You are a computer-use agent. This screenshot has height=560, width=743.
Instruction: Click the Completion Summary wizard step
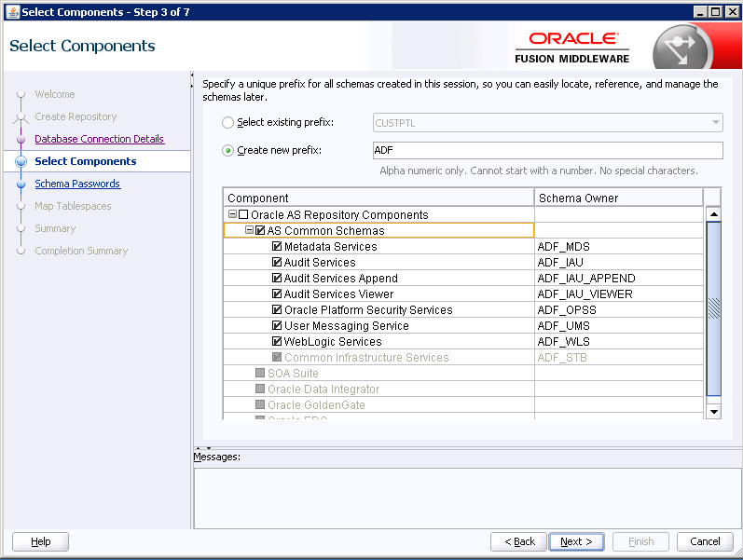point(81,251)
